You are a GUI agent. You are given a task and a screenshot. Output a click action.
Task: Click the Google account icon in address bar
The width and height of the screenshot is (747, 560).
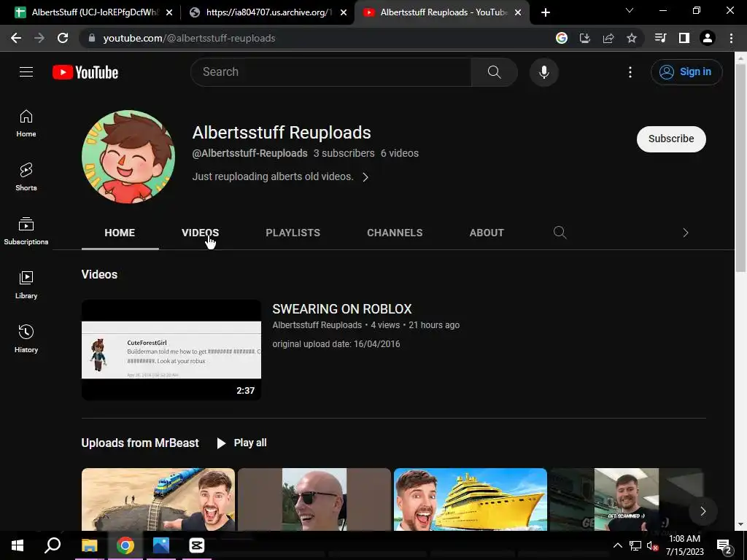click(x=561, y=38)
